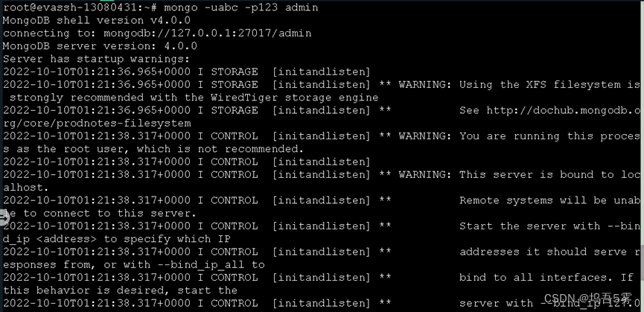Click 'MongoDB shell version v4.0.0' line

click(x=97, y=20)
